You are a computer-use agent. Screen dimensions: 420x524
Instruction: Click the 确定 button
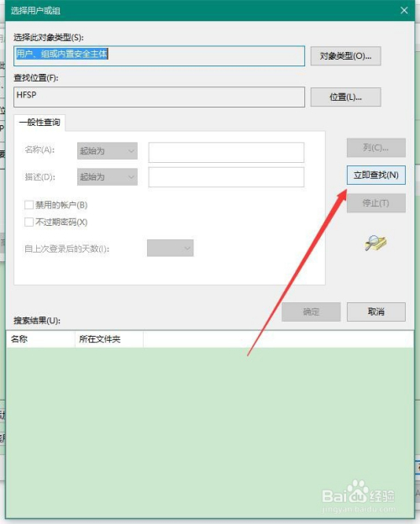pyautogui.click(x=311, y=312)
